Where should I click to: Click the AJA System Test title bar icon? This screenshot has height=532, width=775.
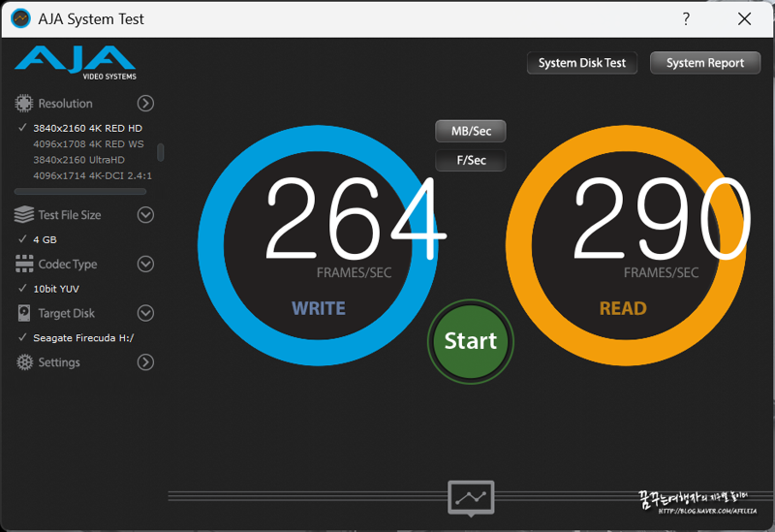point(20,18)
